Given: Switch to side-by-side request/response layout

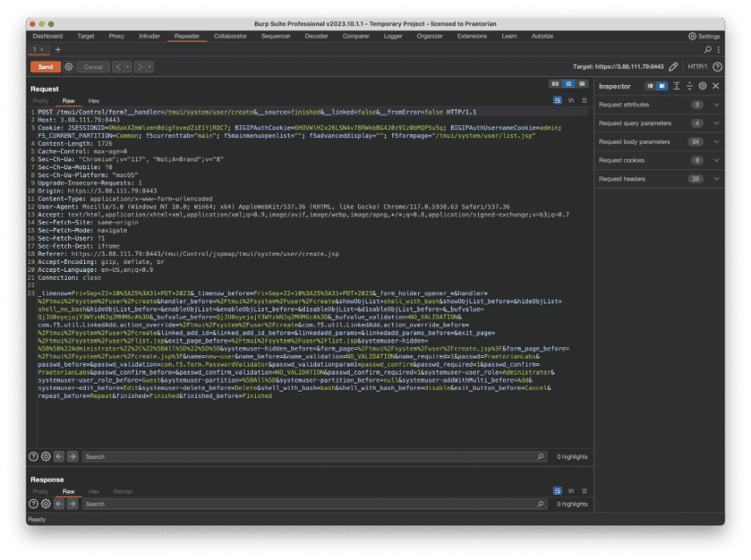Looking at the screenshot, I should coord(555,83).
